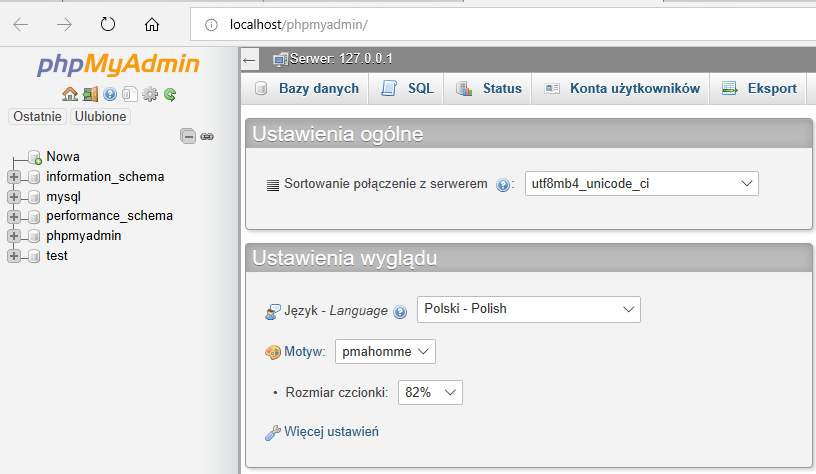Open the MySQL documentation page icon
The height and width of the screenshot is (474, 816).
pyautogui.click(x=130, y=94)
